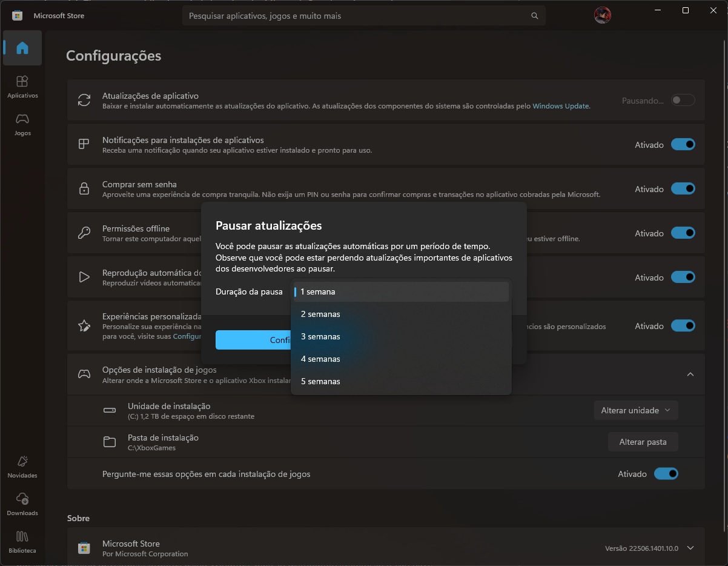Go to the Home page in sidebar
This screenshot has height=566, width=728.
tap(22, 48)
